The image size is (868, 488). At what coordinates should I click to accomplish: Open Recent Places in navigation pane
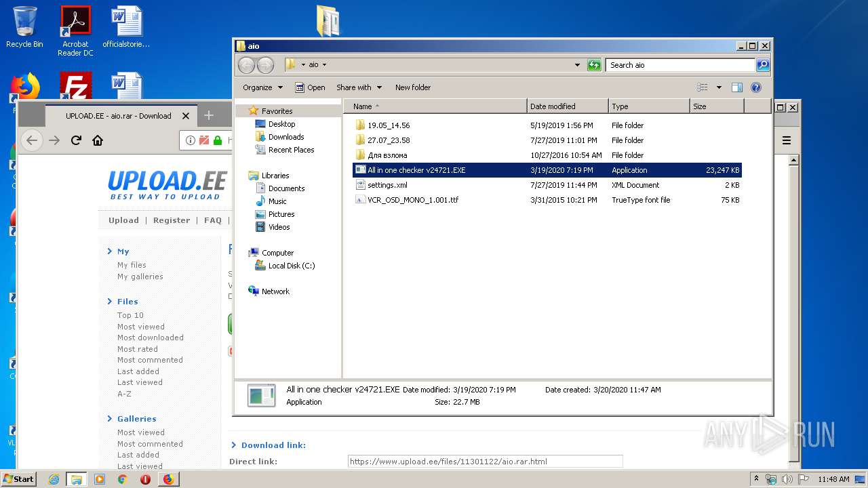point(291,150)
